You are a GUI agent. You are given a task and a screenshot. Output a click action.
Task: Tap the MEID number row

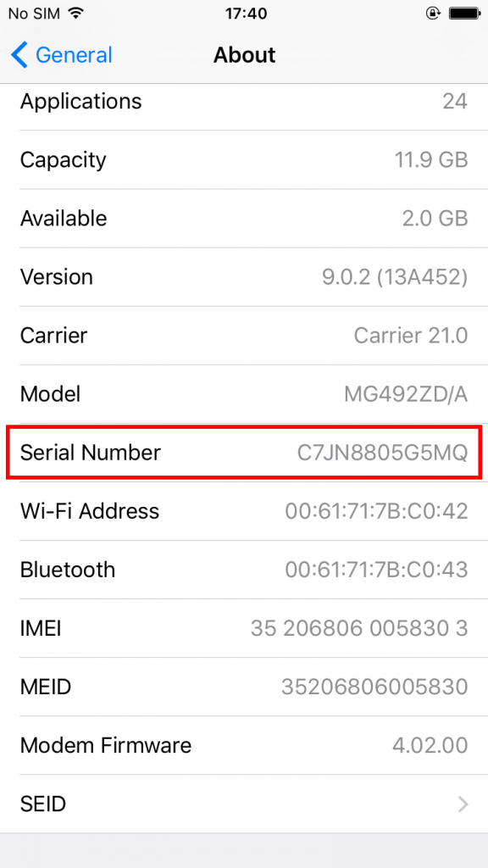[244, 687]
